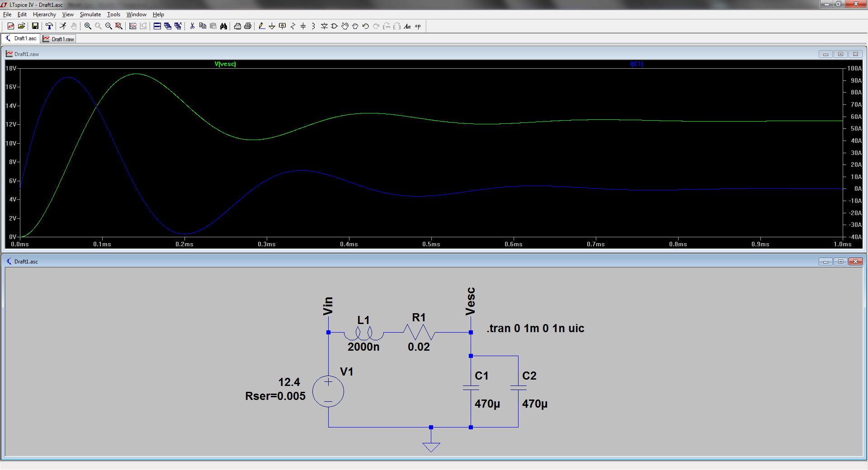Open the Simulate menu
The width and height of the screenshot is (868, 470).
[90, 14]
